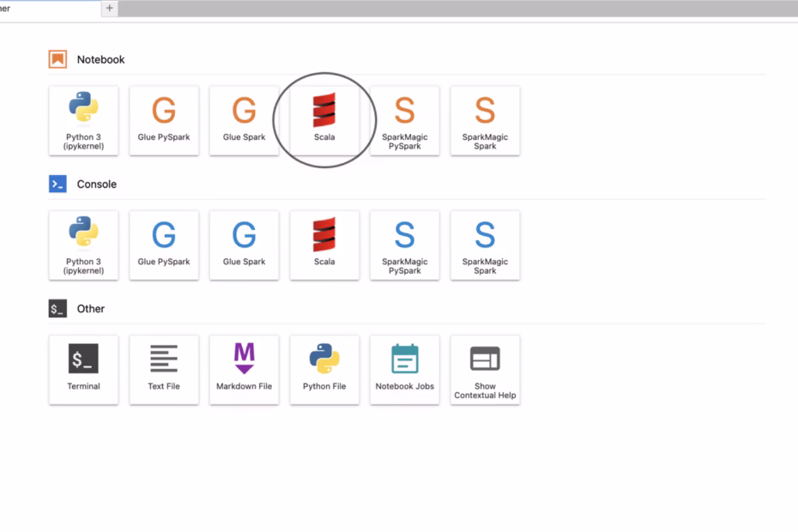Click the plus button for new tab
Screen dimensions: 798x532
[x=109, y=9]
